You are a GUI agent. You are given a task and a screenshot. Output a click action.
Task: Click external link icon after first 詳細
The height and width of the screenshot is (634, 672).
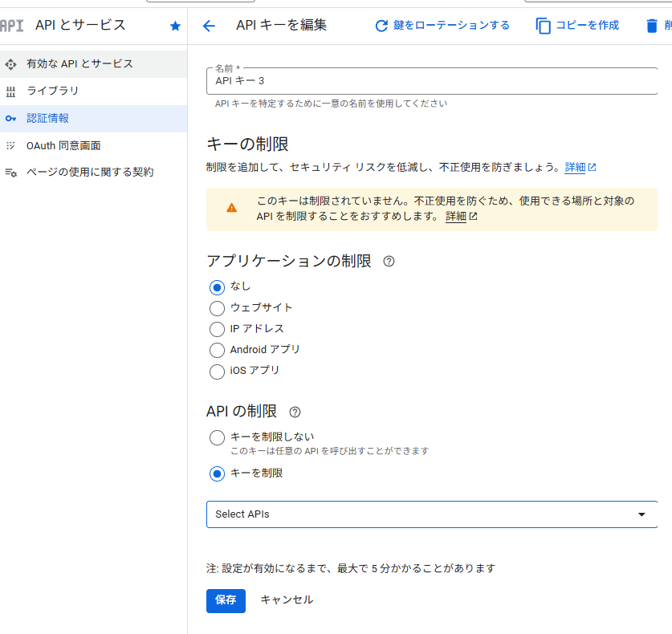click(x=592, y=167)
